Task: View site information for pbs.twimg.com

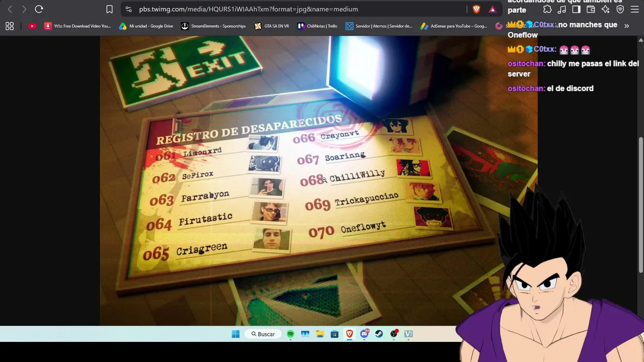Action: 129,9
